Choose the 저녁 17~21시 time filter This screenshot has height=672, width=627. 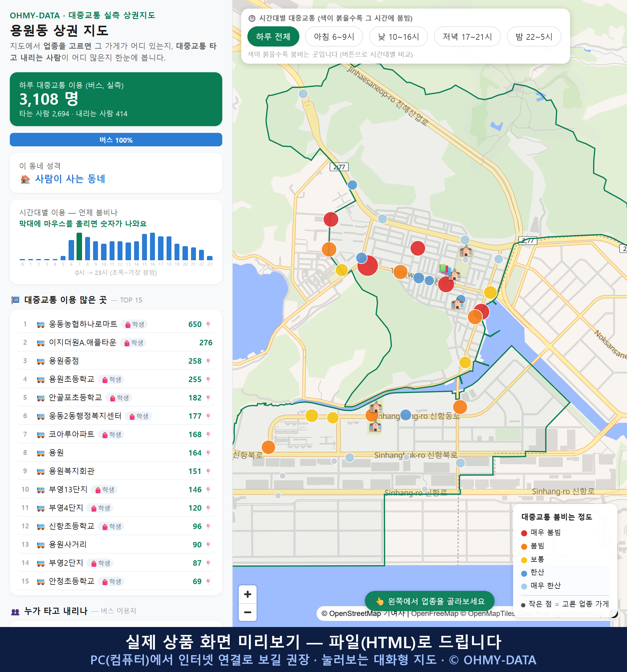[467, 36]
